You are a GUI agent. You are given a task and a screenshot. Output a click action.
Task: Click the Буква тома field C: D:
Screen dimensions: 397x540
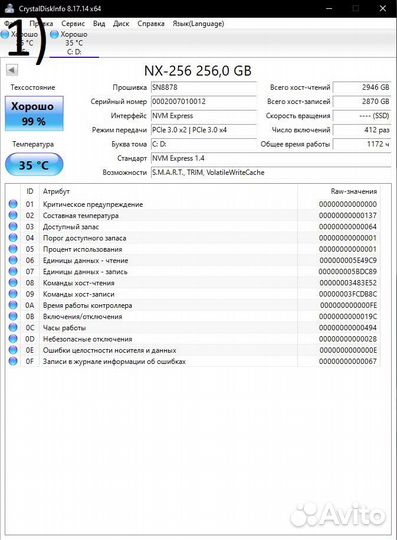(x=204, y=144)
